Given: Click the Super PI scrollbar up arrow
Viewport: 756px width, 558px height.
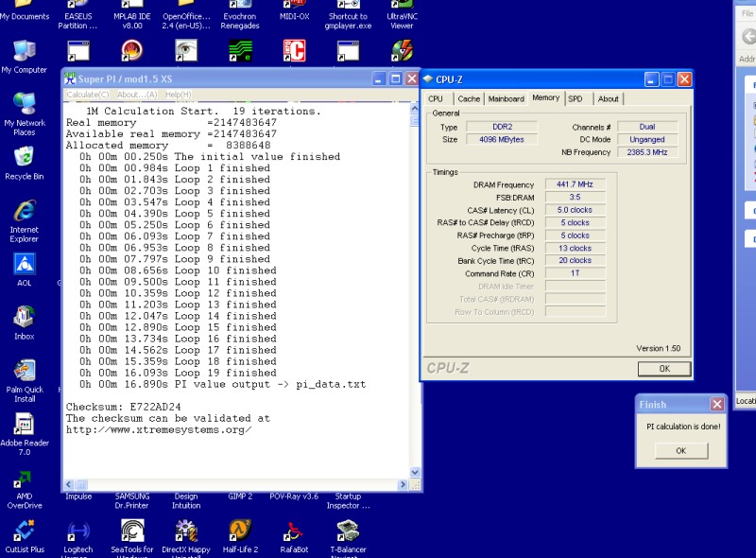Looking at the screenshot, I should pos(415,108).
